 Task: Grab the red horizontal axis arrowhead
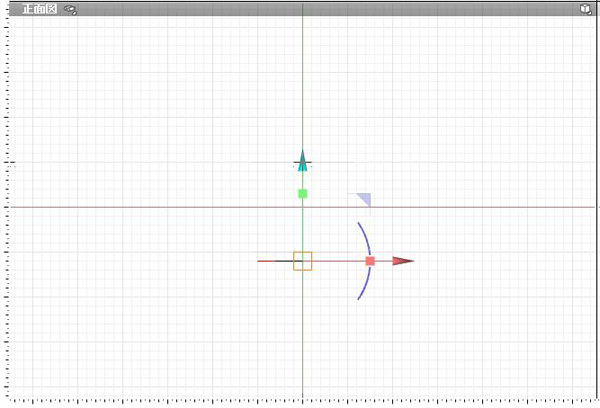point(403,261)
